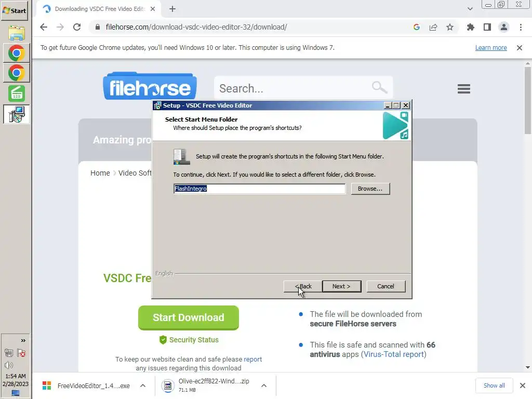This screenshot has width=532, height=399.
Task: Click the page vertical scrollbar thumb
Action: click(x=528, y=100)
